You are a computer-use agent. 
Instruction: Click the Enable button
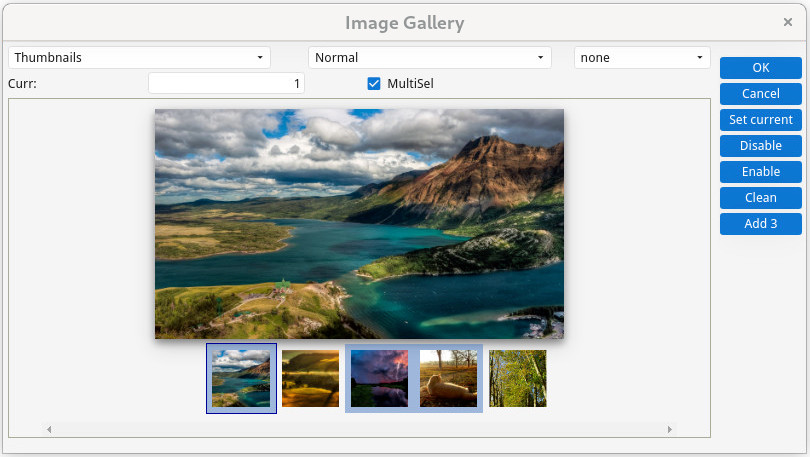click(760, 171)
